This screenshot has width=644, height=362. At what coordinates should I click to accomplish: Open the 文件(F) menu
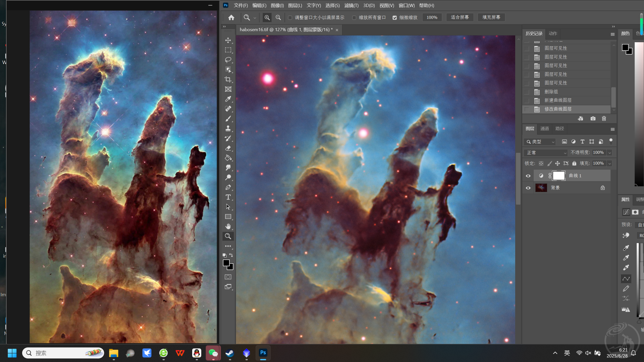[x=241, y=5]
